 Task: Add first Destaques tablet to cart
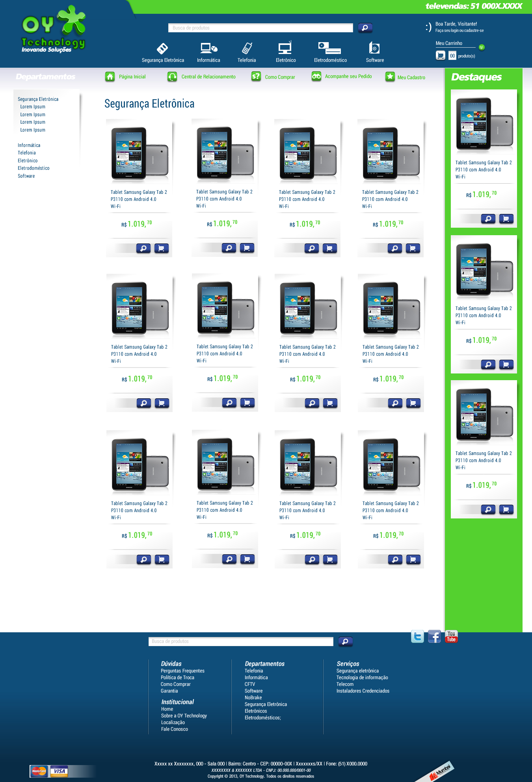506,219
